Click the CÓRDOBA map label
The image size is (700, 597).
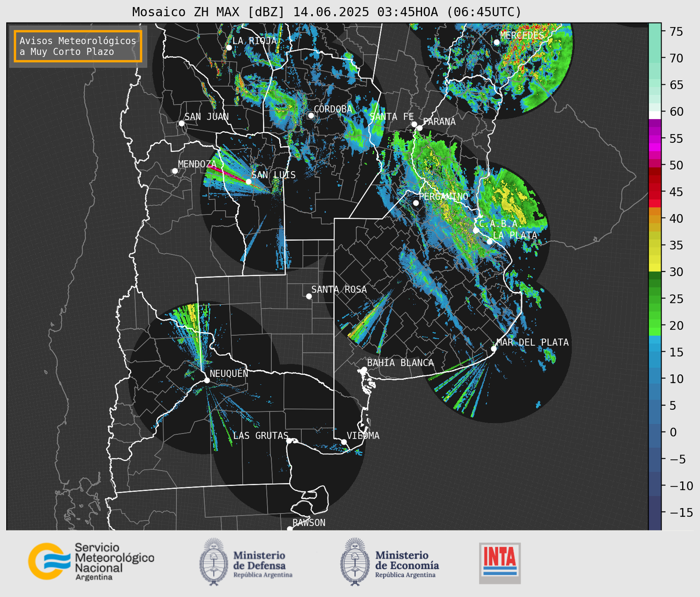(333, 109)
